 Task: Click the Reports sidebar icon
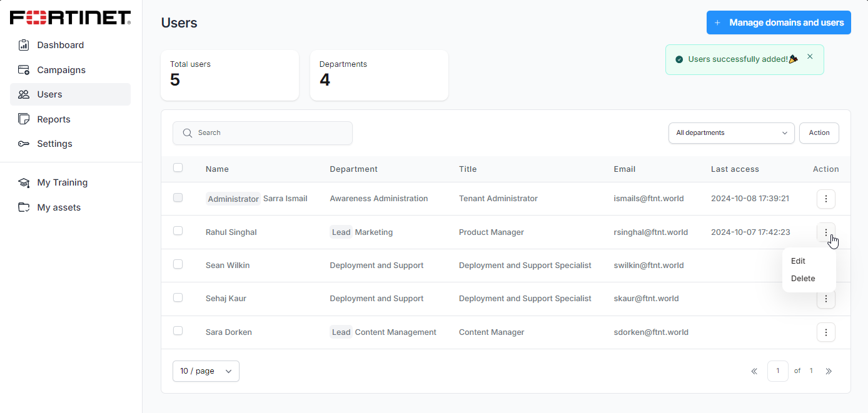[x=24, y=119]
